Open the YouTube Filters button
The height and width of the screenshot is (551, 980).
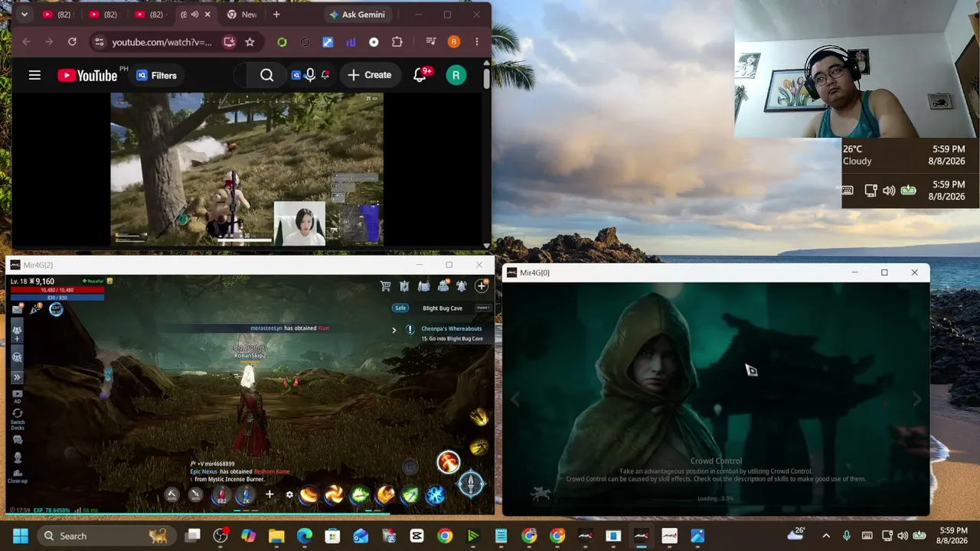coord(156,75)
